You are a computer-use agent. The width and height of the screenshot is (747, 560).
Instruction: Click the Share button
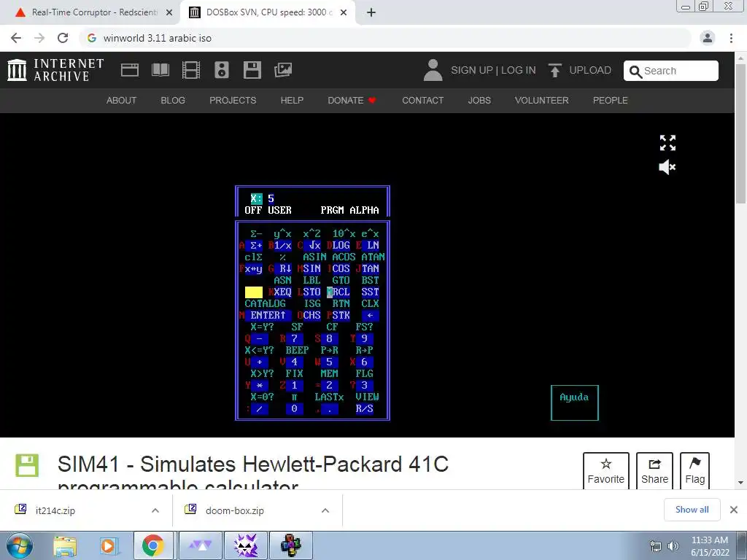click(x=654, y=470)
